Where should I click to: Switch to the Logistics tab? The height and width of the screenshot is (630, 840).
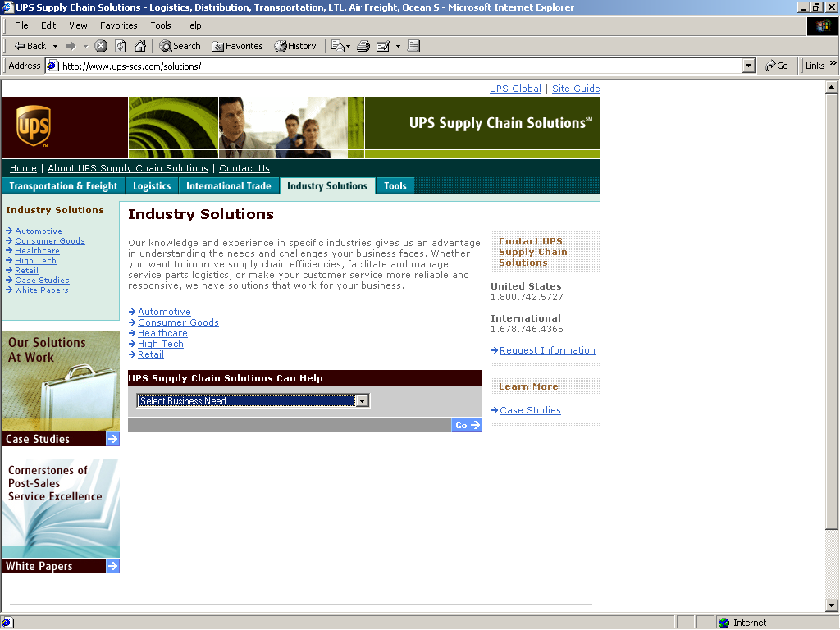point(152,186)
